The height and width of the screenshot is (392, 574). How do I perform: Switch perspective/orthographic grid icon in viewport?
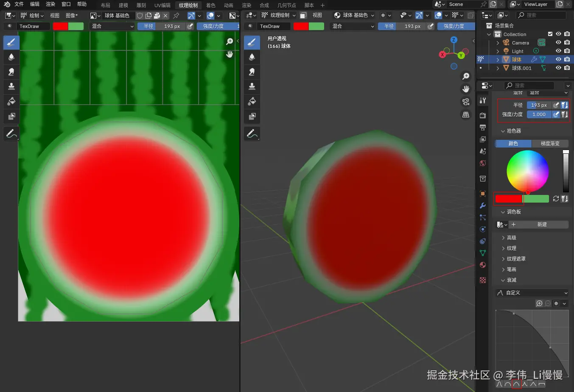(466, 115)
